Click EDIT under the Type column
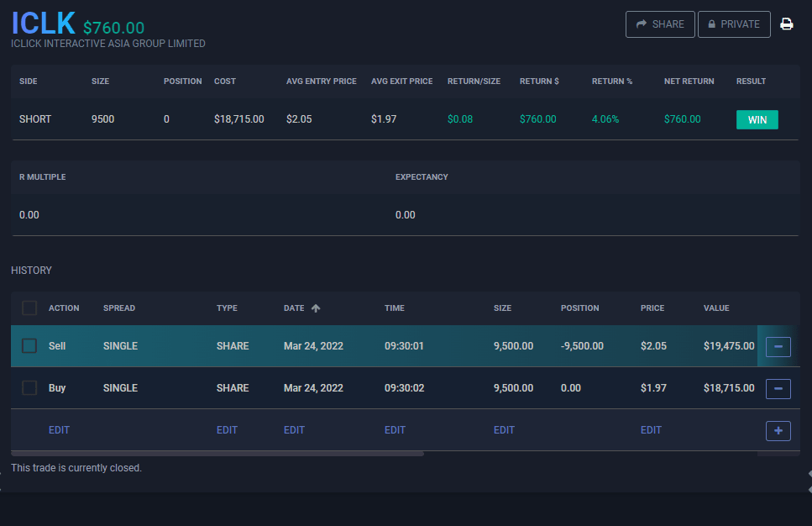Viewport: 812px width, 526px height. [227, 430]
